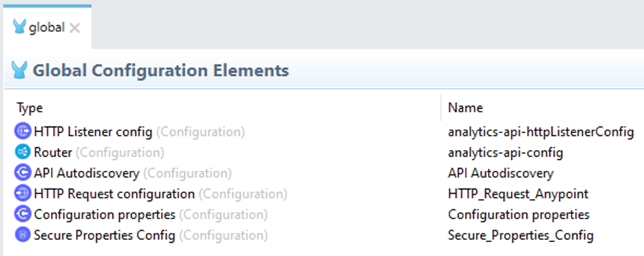Click the Secure Properties Config icon
Image resolution: width=644 pixels, height=256 pixels.
point(23,235)
